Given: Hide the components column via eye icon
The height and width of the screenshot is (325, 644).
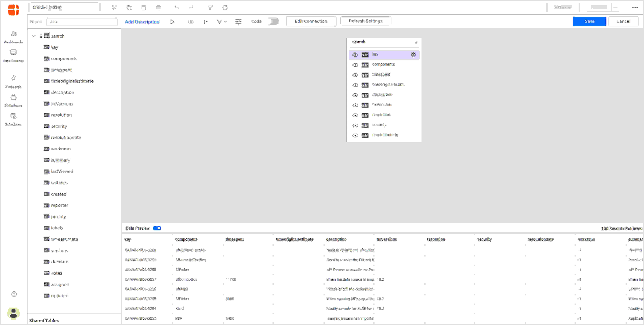Looking at the screenshot, I should pos(355,65).
